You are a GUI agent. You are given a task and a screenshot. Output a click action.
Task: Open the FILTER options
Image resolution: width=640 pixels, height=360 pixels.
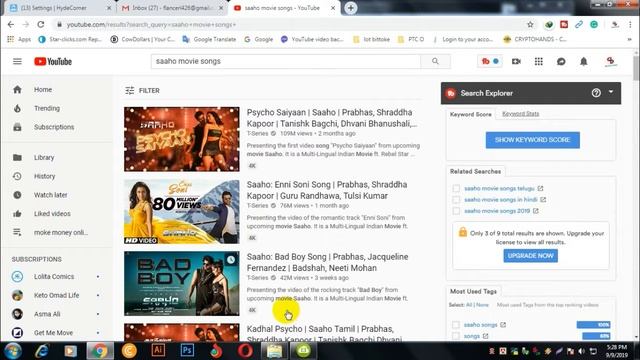coord(142,91)
